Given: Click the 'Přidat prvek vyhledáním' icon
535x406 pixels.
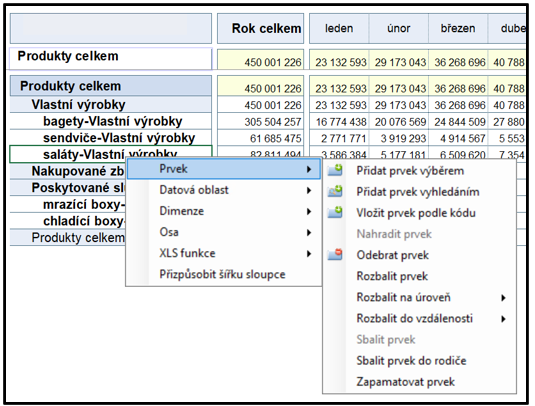Looking at the screenshot, I should pos(335,191).
